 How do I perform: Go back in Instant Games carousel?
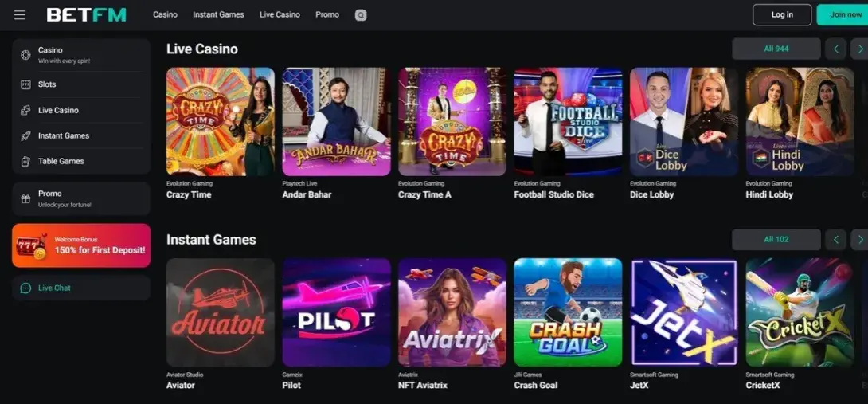[836, 239]
